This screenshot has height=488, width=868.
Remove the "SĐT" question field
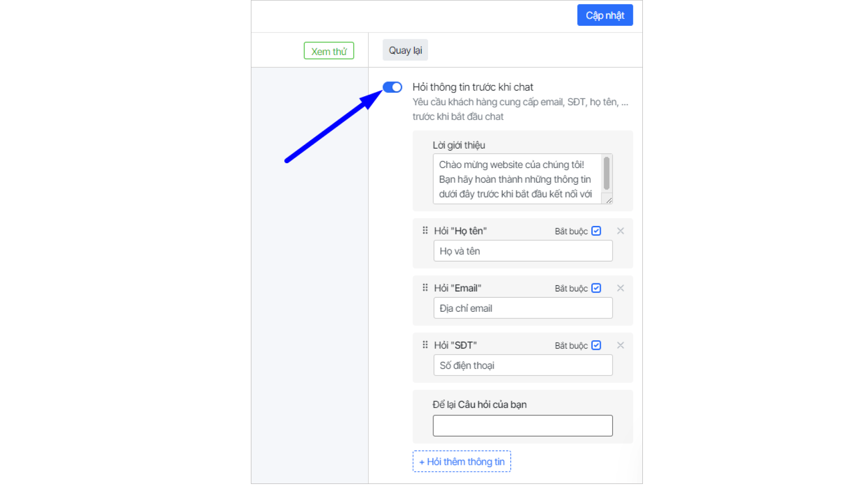point(620,345)
